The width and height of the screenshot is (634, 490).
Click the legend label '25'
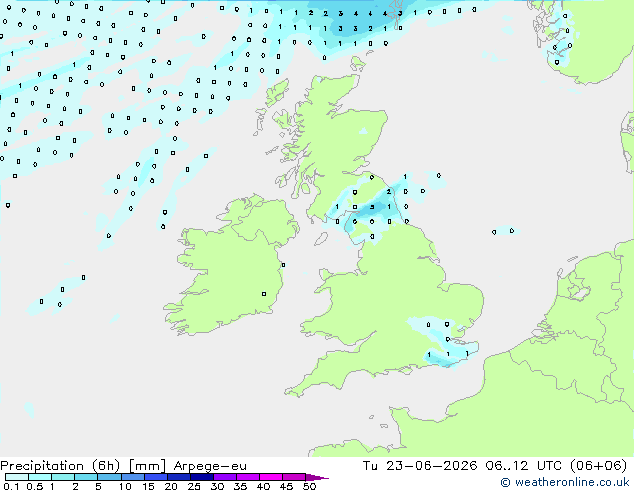pyautogui.click(x=194, y=486)
